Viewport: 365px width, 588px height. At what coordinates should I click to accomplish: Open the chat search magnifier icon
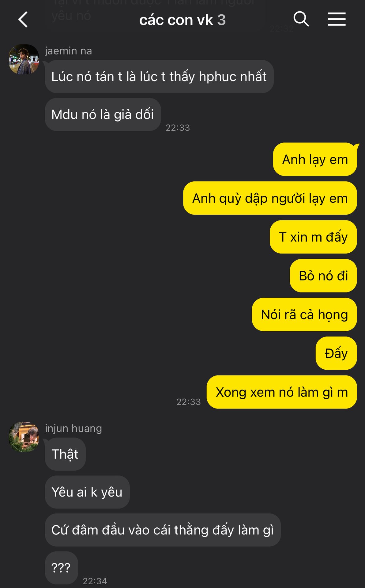click(x=301, y=19)
